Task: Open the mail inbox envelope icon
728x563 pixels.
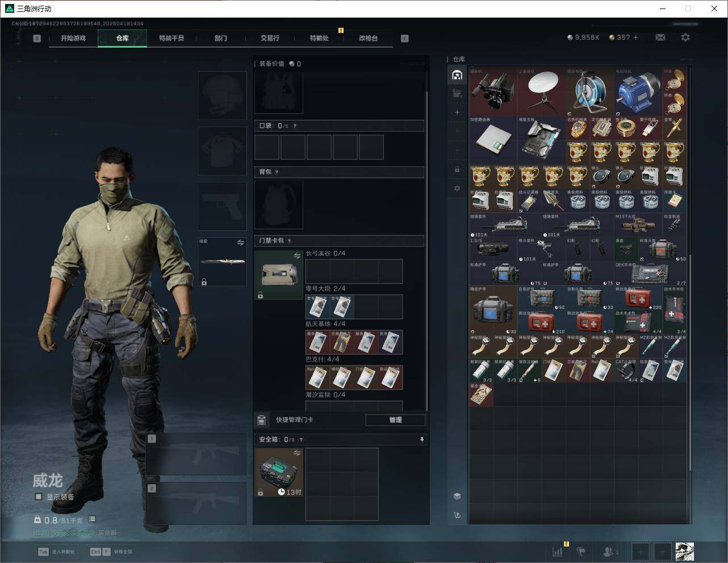Action: pyautogui.click(x=660, y=37)
